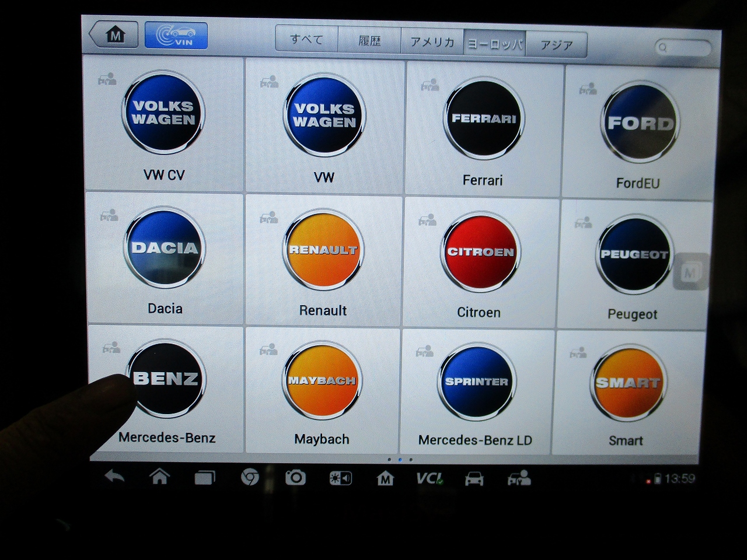Launch the Chrome browser
The width and height of the screenshot is (747, 560).
click(x=250, y=478)
